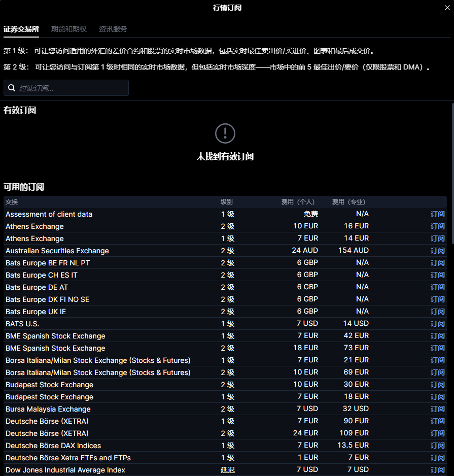Select the 'BATS U.S.' row name

point(22,324)
